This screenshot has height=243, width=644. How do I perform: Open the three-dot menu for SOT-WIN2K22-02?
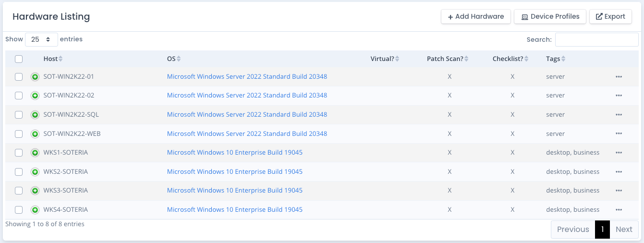619,96
